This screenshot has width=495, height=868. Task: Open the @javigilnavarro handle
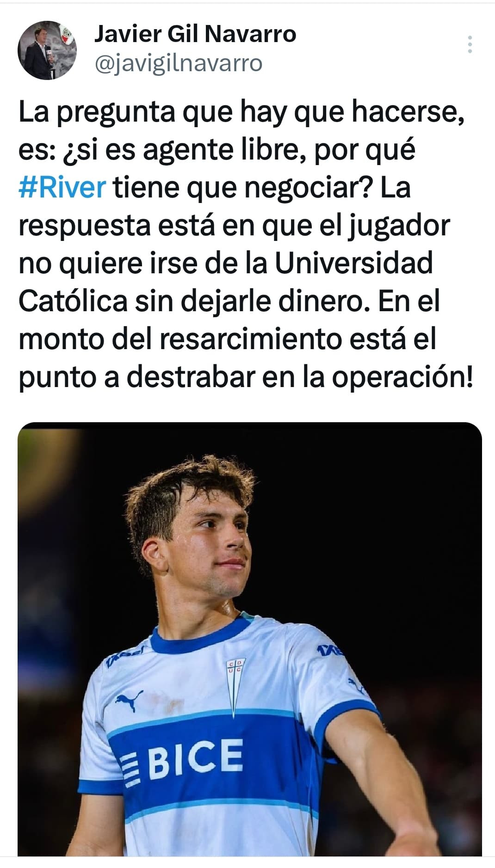click(x=179, y=63)
